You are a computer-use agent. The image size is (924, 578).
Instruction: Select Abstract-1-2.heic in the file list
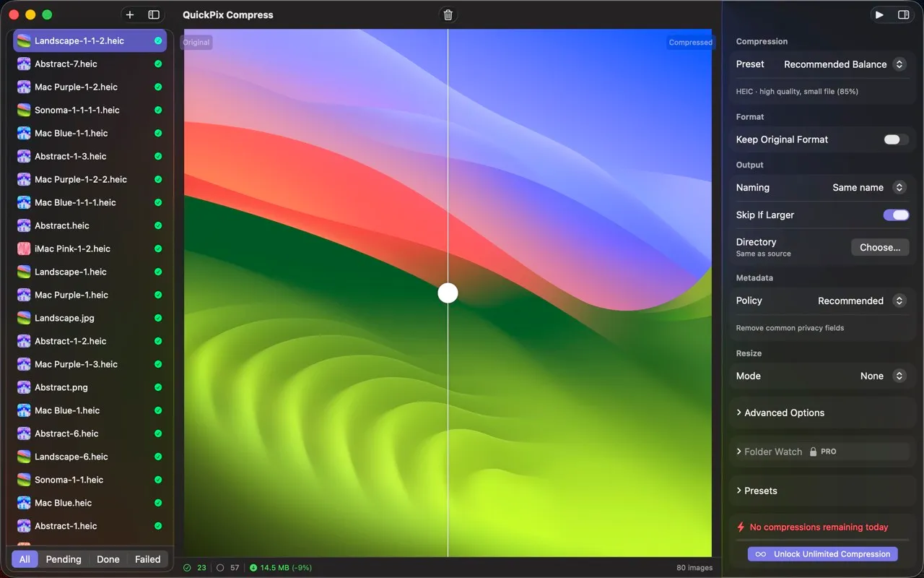coord(90,341)
